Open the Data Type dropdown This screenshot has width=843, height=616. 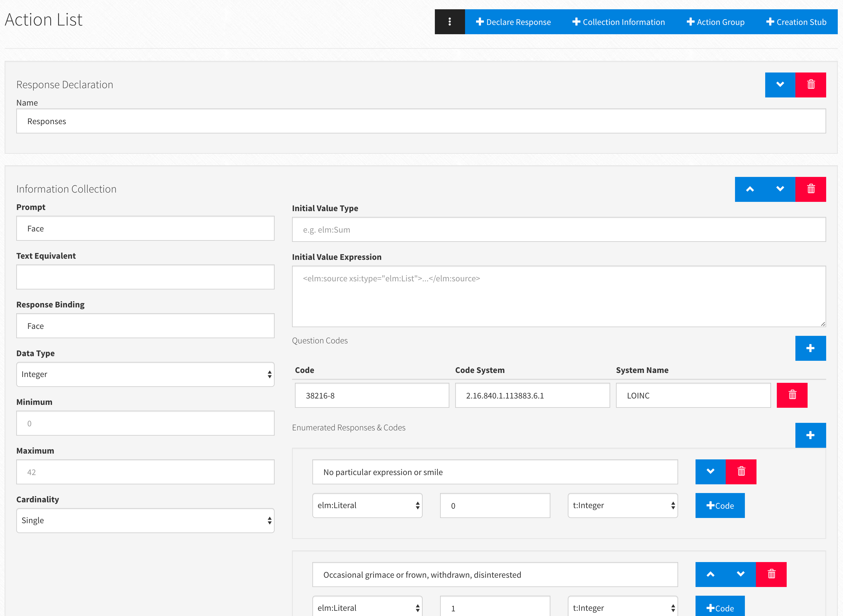(x=145, y=374)
